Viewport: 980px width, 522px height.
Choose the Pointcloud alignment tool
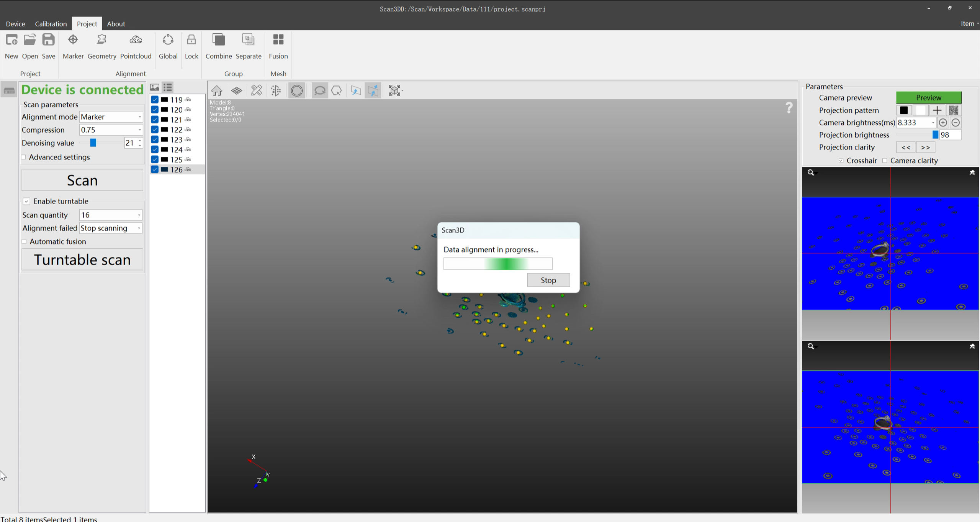[136, 40]
